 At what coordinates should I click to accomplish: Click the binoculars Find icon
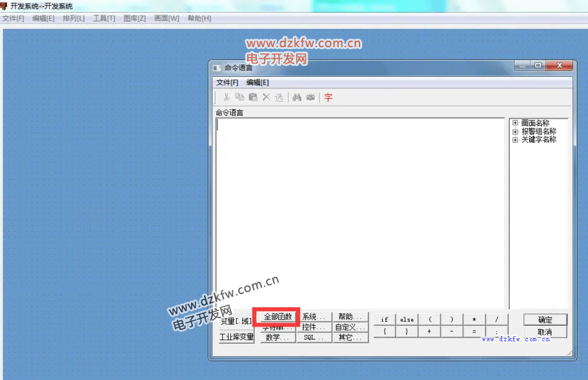click(x=297, y=97)
